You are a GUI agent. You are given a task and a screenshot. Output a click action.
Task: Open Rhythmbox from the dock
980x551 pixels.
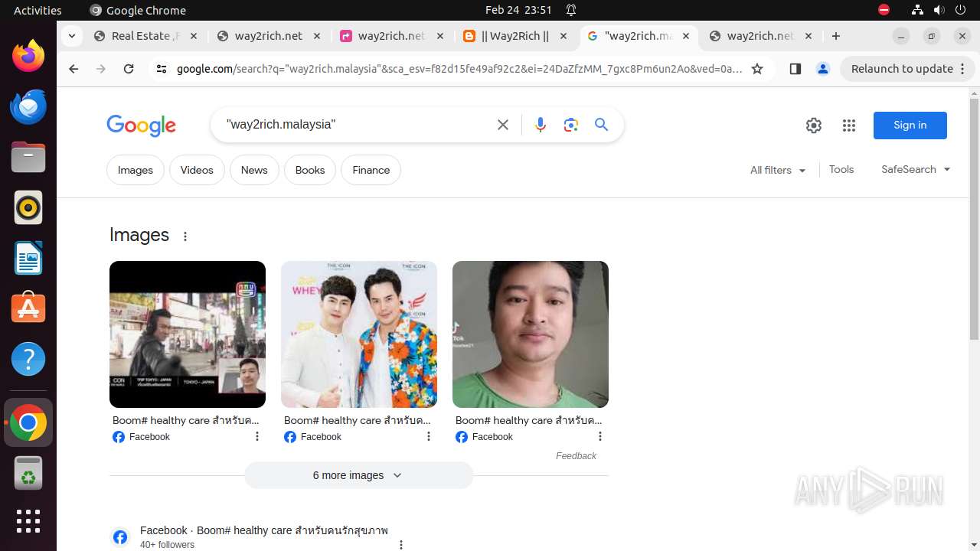[28, 207]
